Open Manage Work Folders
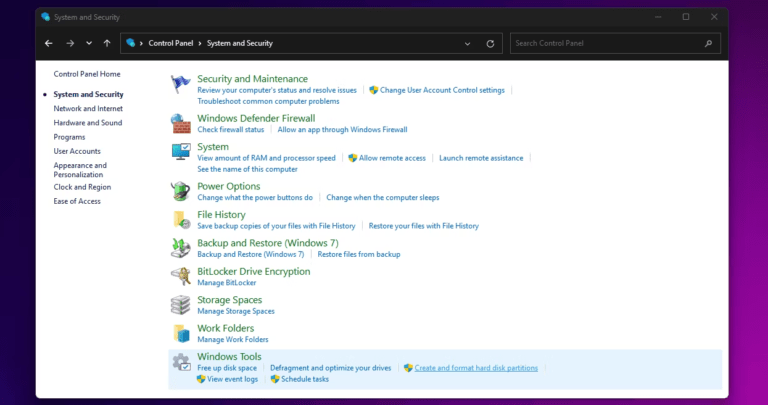The image size is (768, 405). click(233, 339)
